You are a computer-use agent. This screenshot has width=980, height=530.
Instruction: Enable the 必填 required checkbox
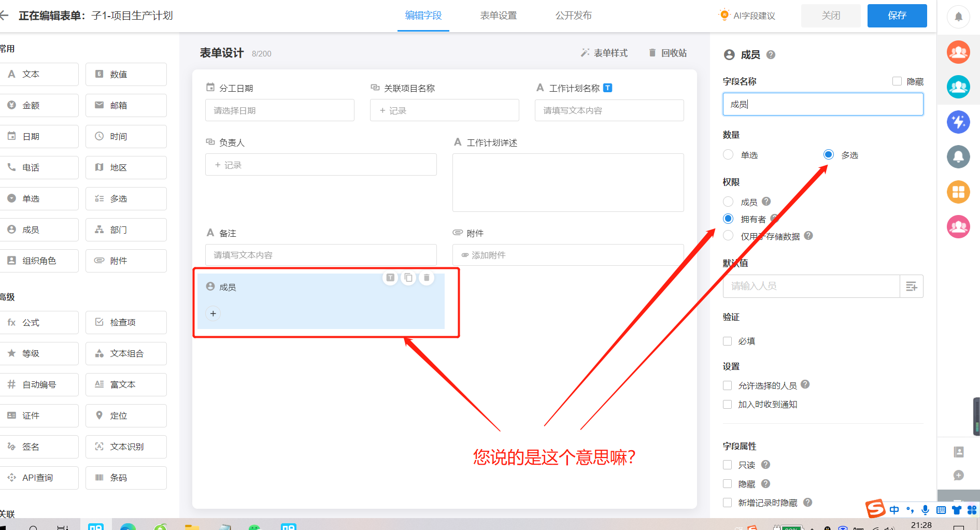click(727, 340)
